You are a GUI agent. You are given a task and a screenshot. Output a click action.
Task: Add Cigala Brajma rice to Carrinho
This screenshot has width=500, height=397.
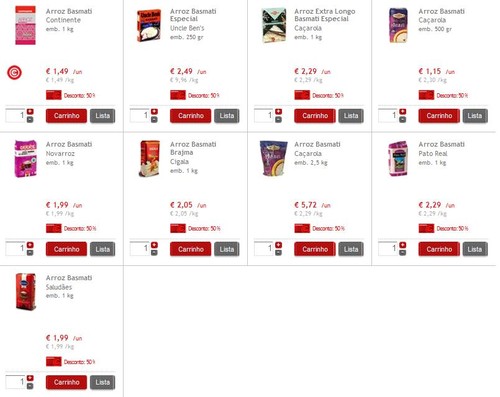[x=191, y=249]
